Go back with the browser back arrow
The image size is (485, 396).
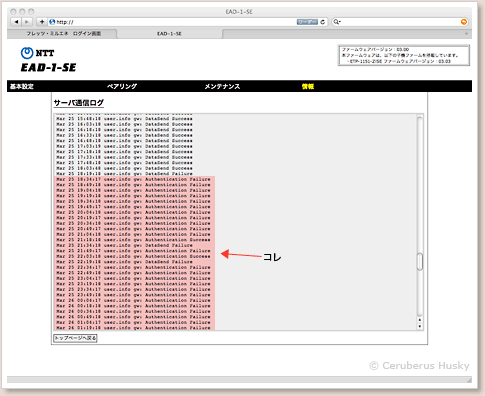click(16, 22)
